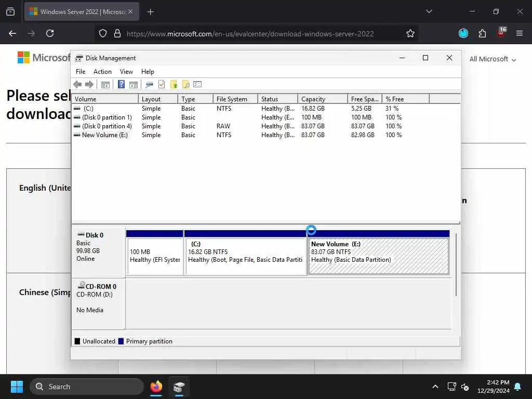Toggle Show/Hide Action Pane toolbar icon
532x399 pixels.
coord(134,85)
